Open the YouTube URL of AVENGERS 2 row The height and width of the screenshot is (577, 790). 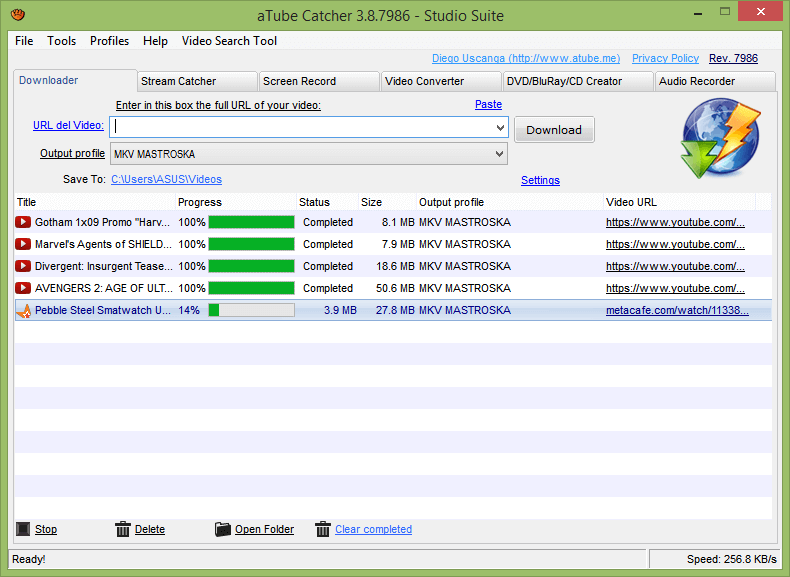675,288
